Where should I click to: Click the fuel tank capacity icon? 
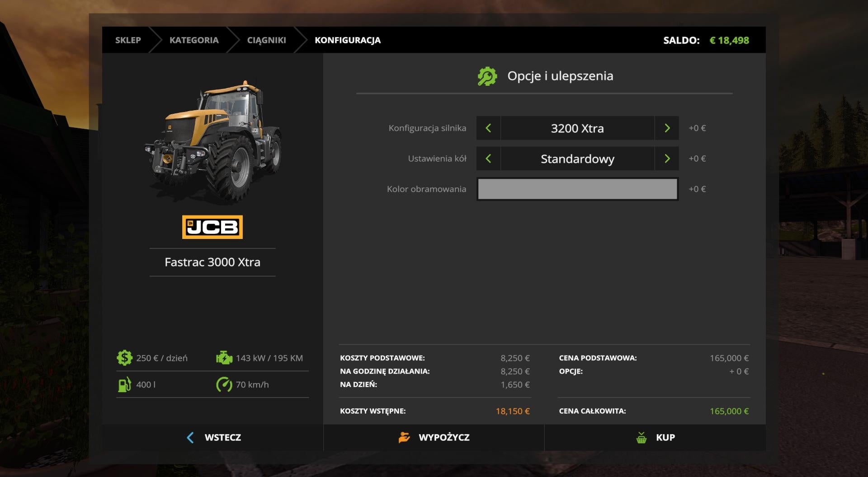124,384
